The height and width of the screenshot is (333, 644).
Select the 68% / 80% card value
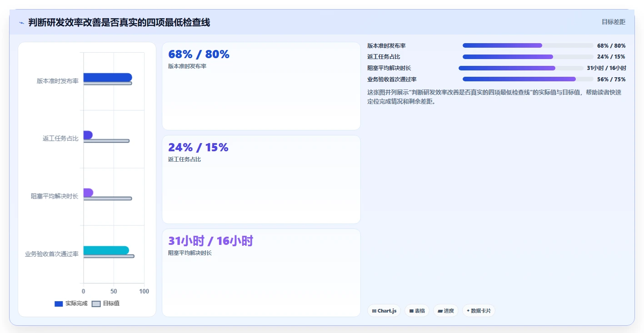(x=199, y=54)
